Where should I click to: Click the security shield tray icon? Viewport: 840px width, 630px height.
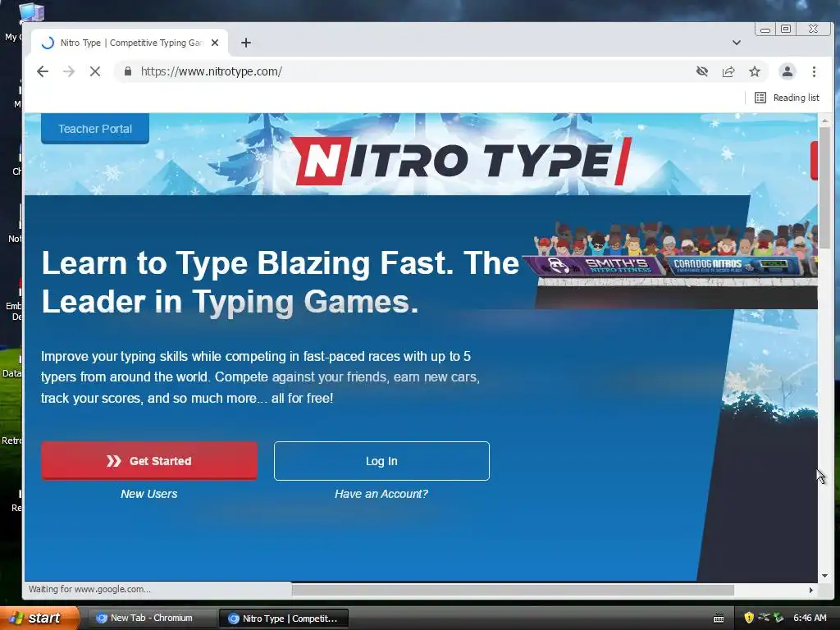pyautogui.click(x=749, y=618)
